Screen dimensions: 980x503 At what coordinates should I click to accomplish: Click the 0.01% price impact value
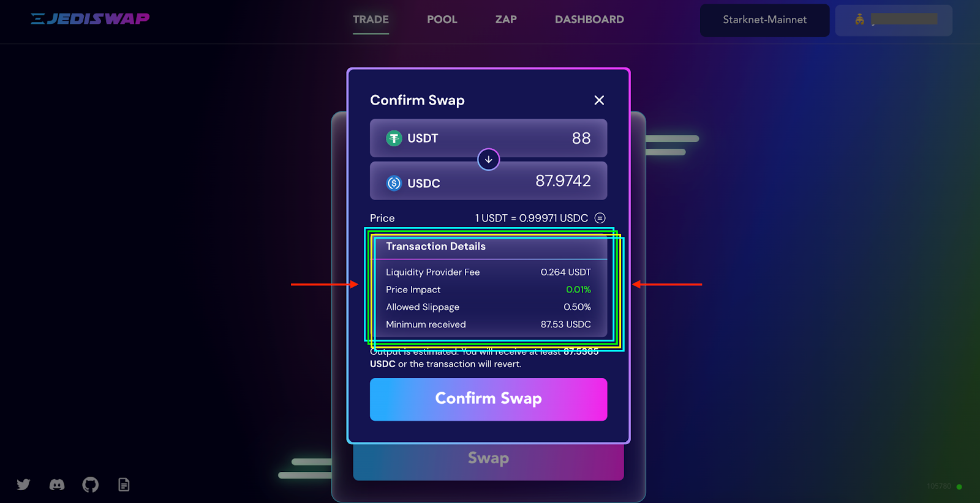[578, 289]
